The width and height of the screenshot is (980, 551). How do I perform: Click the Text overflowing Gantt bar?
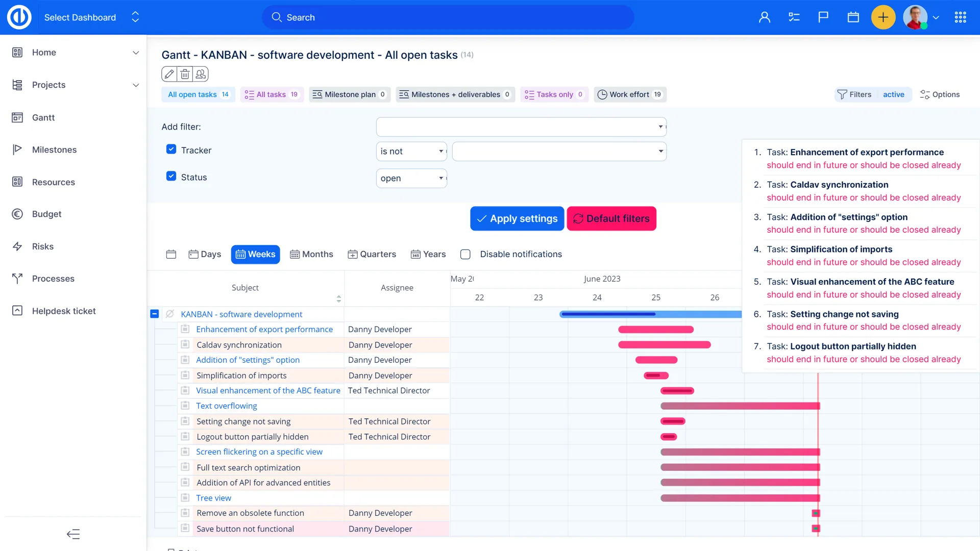tap(740, 406)
